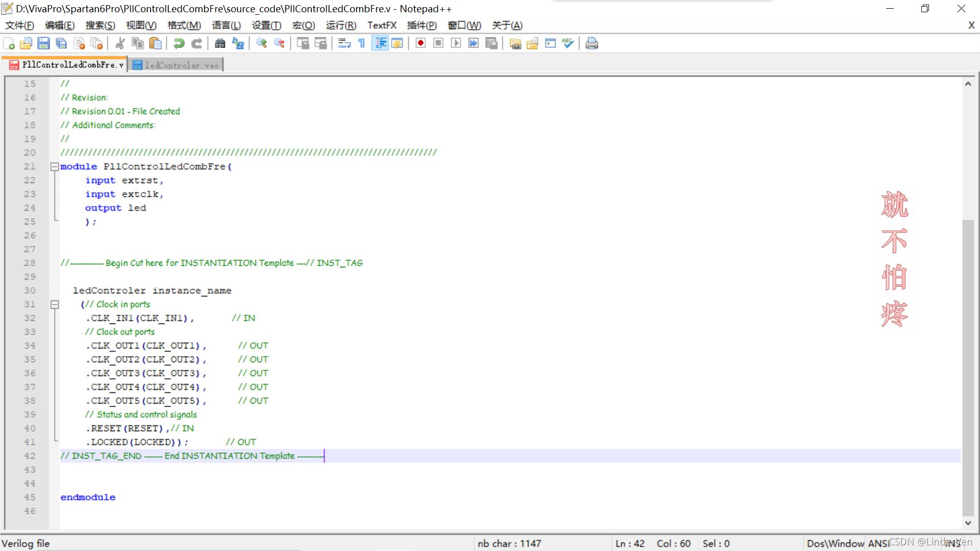Collapse the fold marker at line 31
Image resolution: width=980 pixels, height=551 pixels.
tap(55, 305)
